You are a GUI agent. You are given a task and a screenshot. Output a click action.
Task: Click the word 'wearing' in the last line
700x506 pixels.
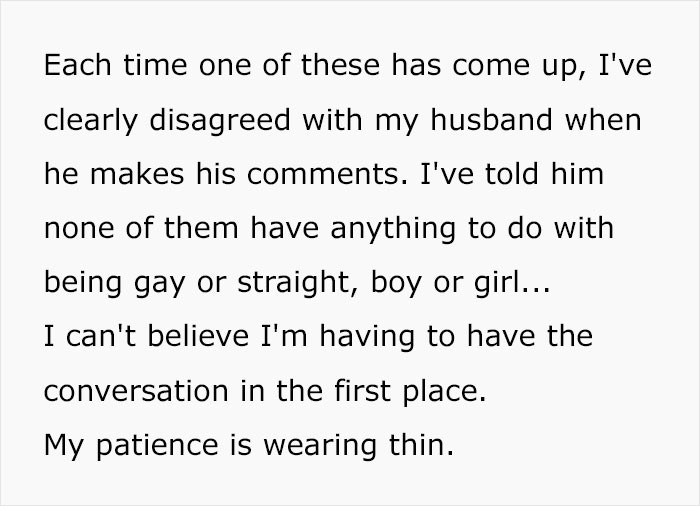pos(320,446)
